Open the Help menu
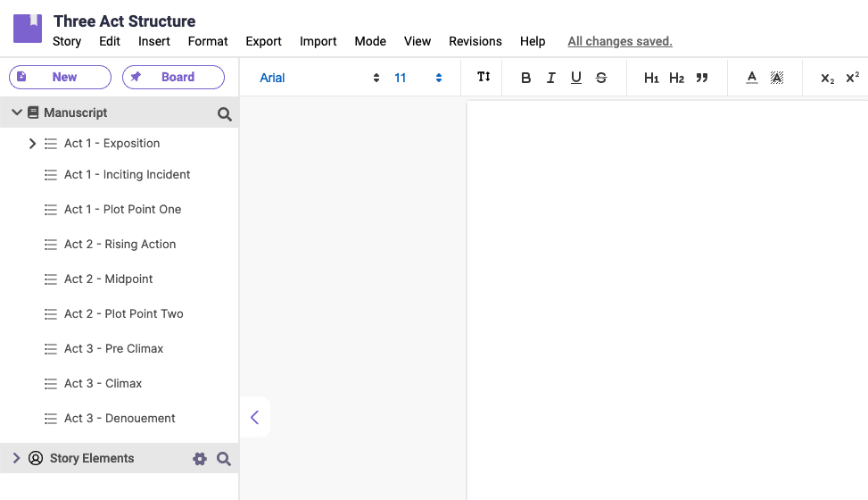Image resolution: width=868 pixels, height=500 pixels. 533,42
